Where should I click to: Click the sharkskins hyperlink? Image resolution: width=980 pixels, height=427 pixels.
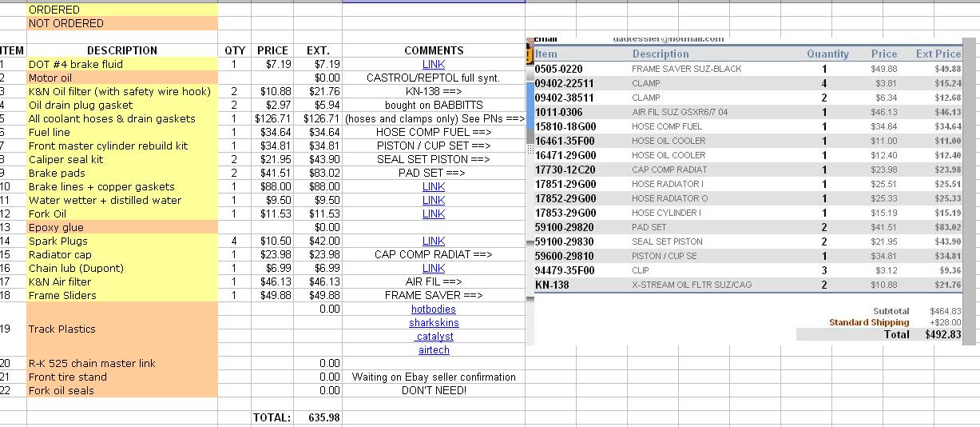click(x=434, y=322)
